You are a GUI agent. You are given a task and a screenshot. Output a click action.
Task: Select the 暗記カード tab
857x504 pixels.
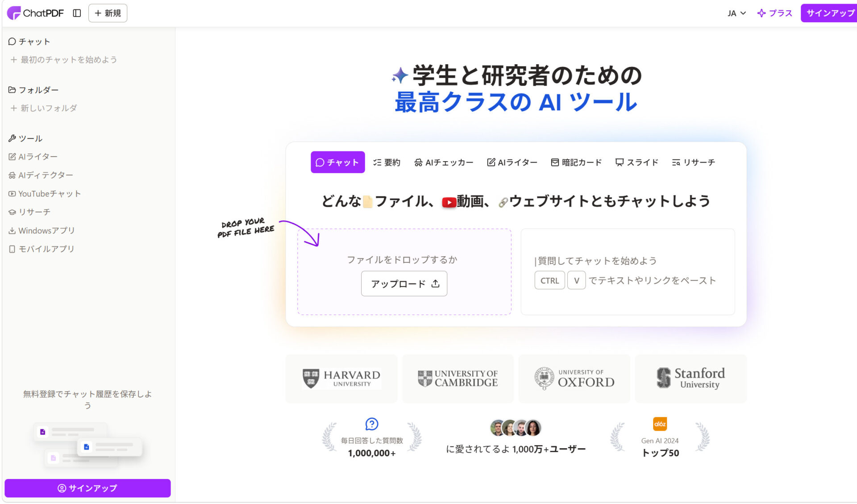point(576,162)
